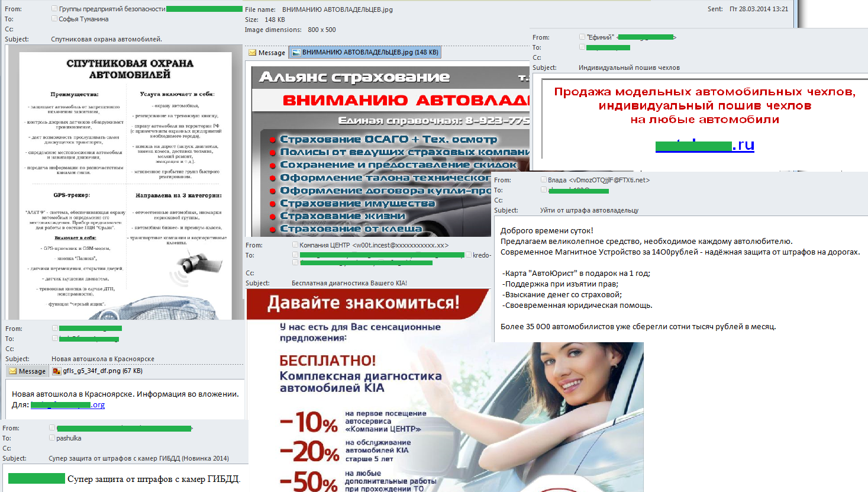
Task: Click body text Новая автошкола в Красноярске. Информация во вложении.
Action: [x=125, y=394]
